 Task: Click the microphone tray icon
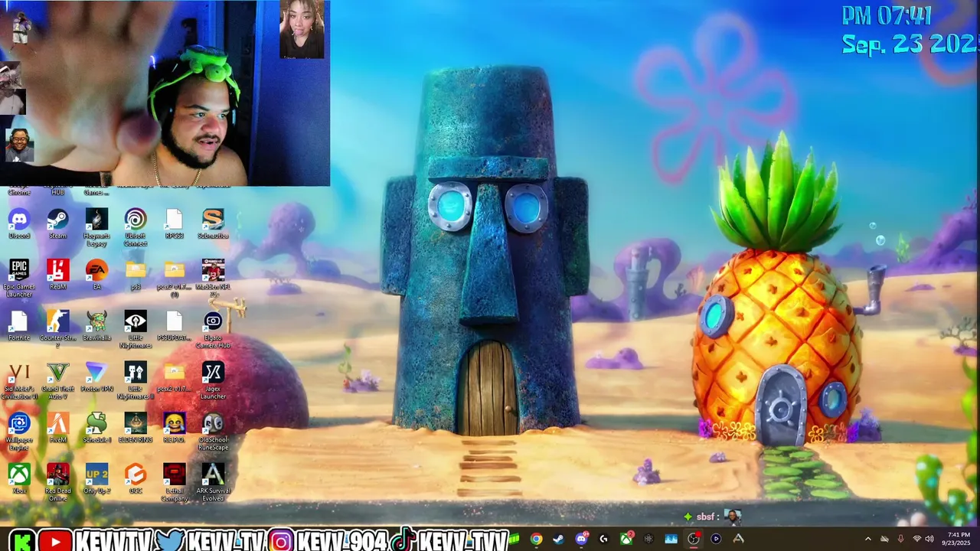[x=900, y=539]
